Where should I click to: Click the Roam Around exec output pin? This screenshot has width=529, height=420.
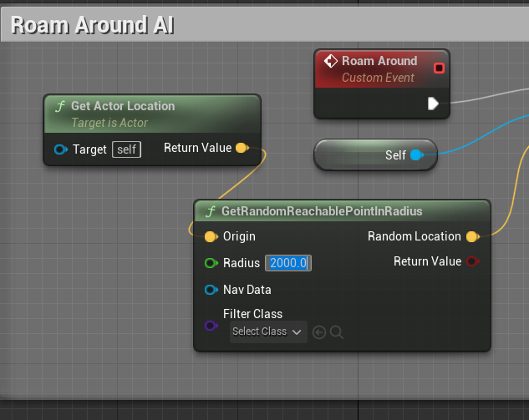(x=433, y=104)
